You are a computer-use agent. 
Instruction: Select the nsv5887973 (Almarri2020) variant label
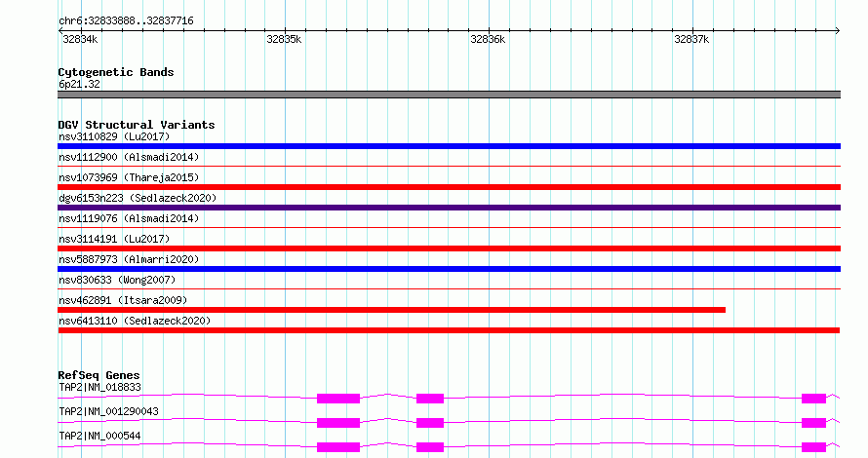tap(129, 259)
